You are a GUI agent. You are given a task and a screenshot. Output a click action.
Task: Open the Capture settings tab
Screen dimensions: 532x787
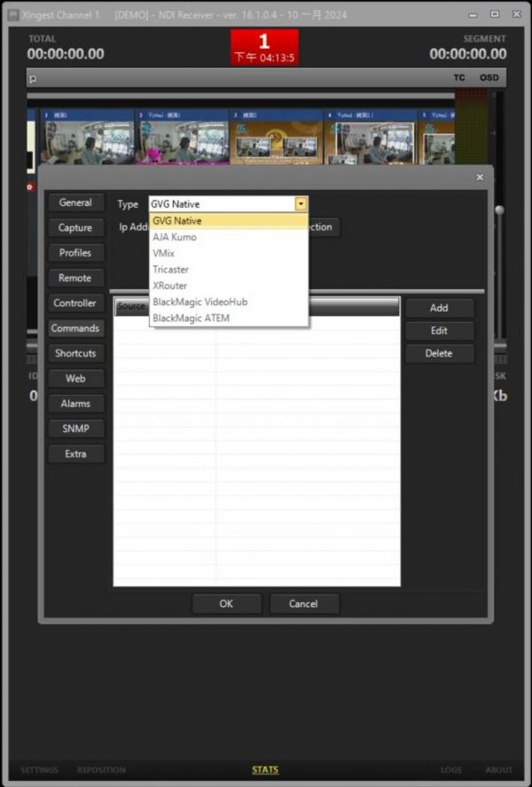pyautogui.click(x=76, y=228)
